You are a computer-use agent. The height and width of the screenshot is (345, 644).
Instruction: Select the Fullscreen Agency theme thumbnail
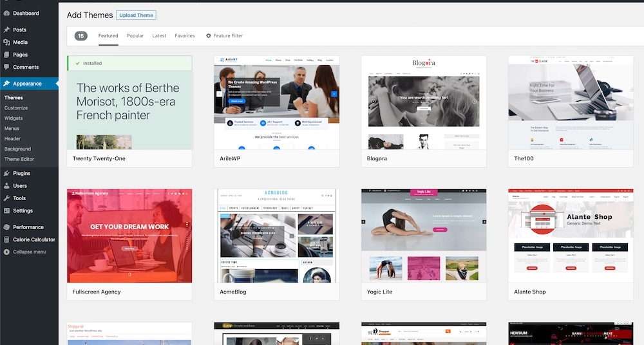point(129,236)
